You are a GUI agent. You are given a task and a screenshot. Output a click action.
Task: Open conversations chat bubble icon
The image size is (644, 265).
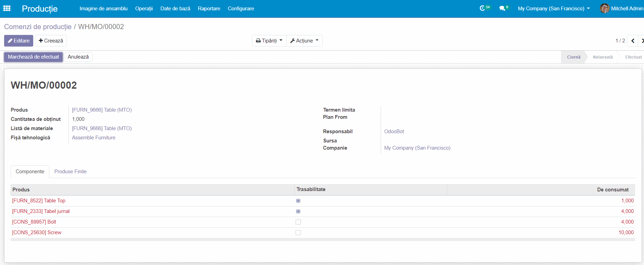tap(502, 8)
